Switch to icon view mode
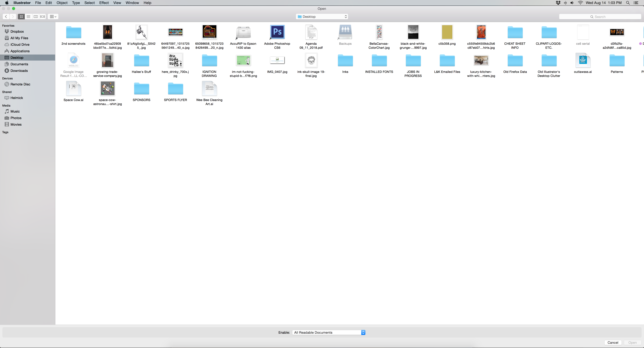 coord(22,16)
